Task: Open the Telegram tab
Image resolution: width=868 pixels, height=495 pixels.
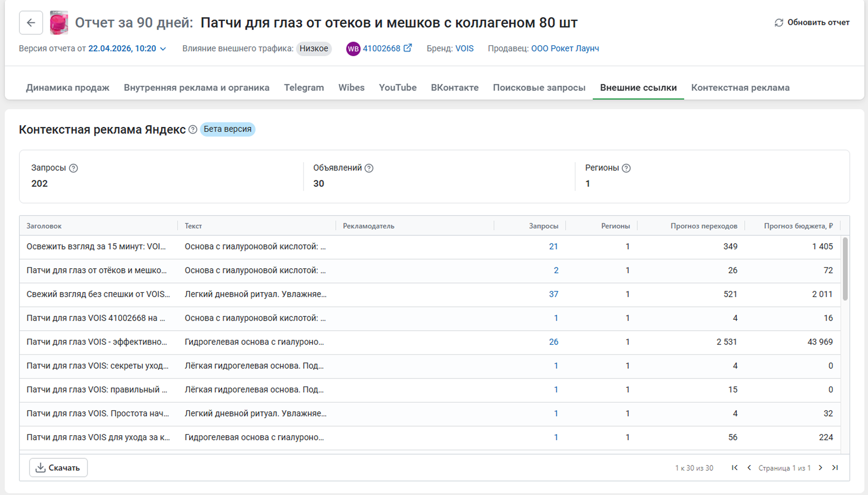Action: pos(304,88)
